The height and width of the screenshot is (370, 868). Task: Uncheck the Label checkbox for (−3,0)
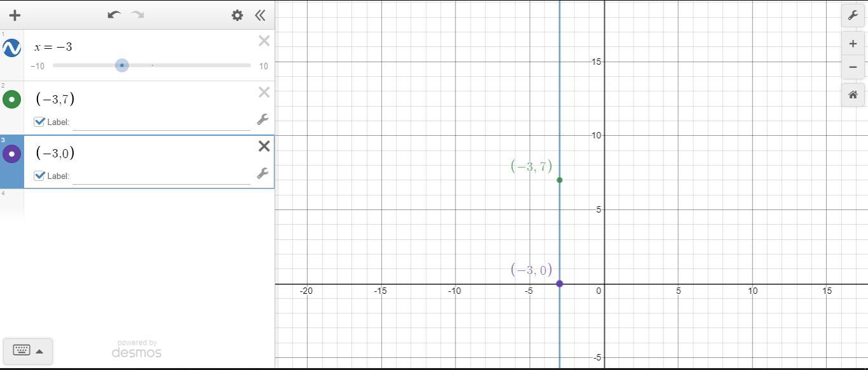(39, 175)
